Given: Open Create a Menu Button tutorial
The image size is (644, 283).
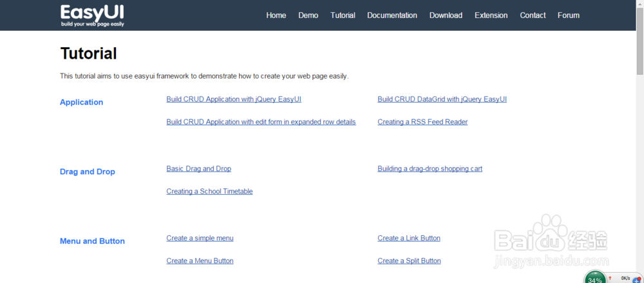Looking at the screenshot, I should click(200, 261).
